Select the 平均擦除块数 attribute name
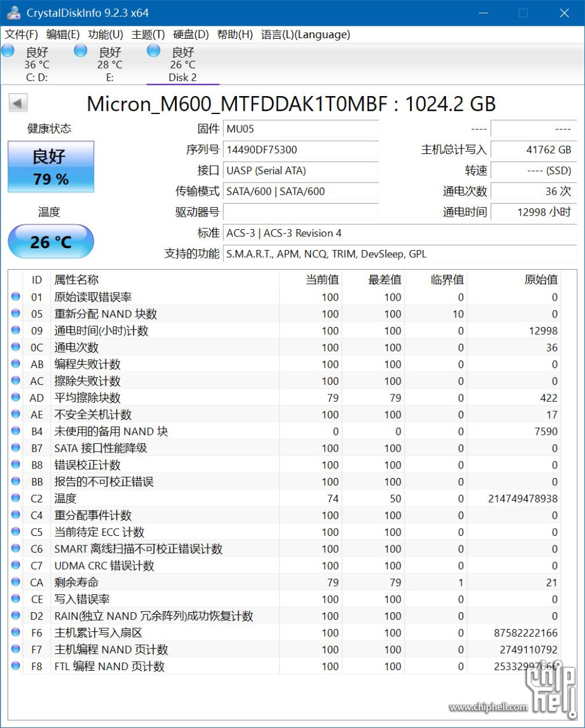Screen dimensions: 585x728 (x=87, y=397)
